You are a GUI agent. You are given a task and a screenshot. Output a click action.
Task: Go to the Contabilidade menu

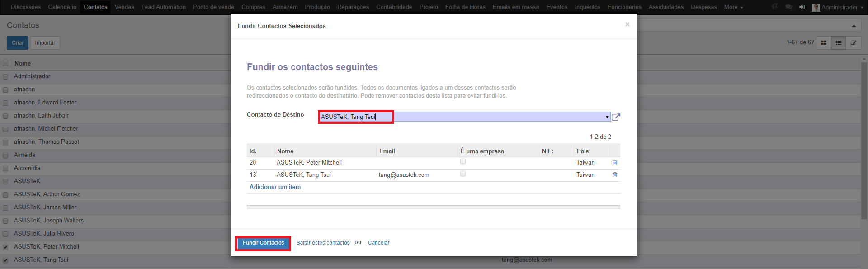point(394,7)
